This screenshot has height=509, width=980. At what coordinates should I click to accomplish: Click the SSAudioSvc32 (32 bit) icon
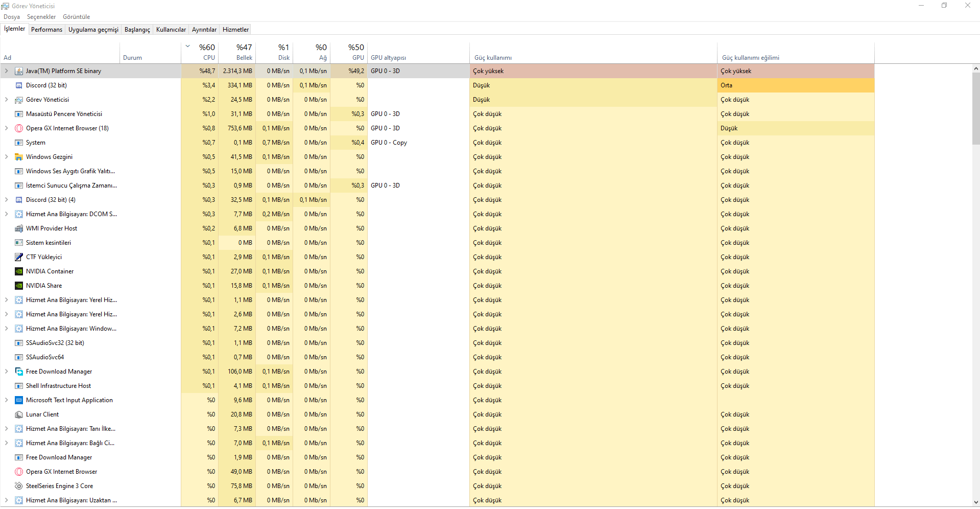19,343
